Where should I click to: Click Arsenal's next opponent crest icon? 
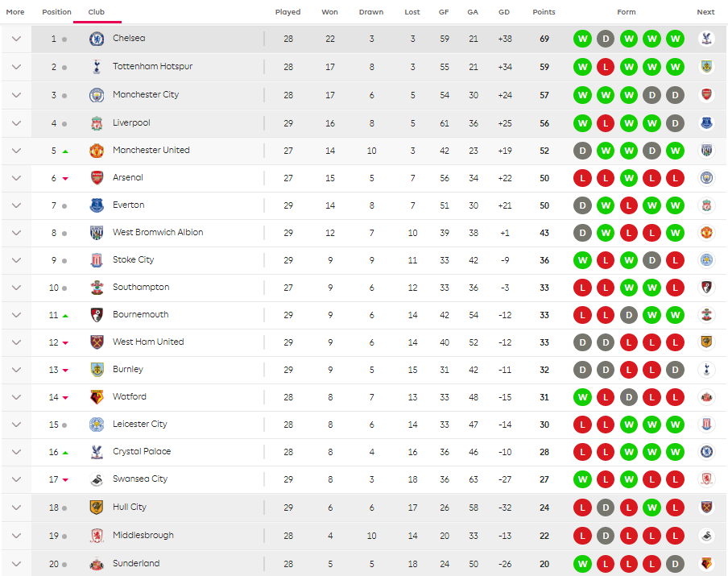[706, 178]
